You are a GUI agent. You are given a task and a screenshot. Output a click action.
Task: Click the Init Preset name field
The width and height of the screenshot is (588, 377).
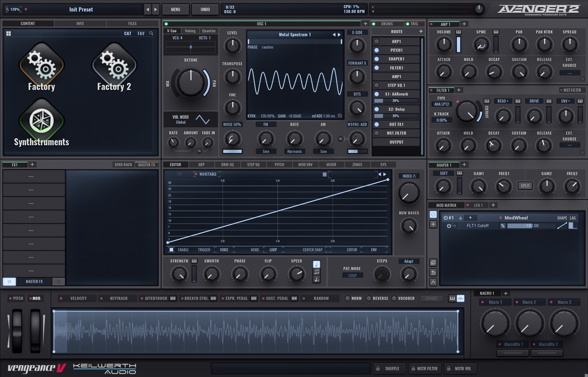81,9
